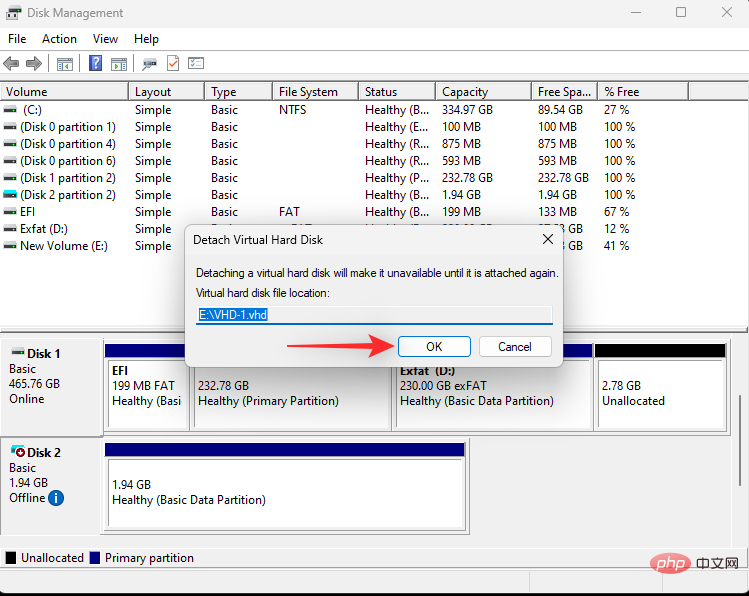
Task: Click the virtual hard disk location field
Action: tap(374, 315)
